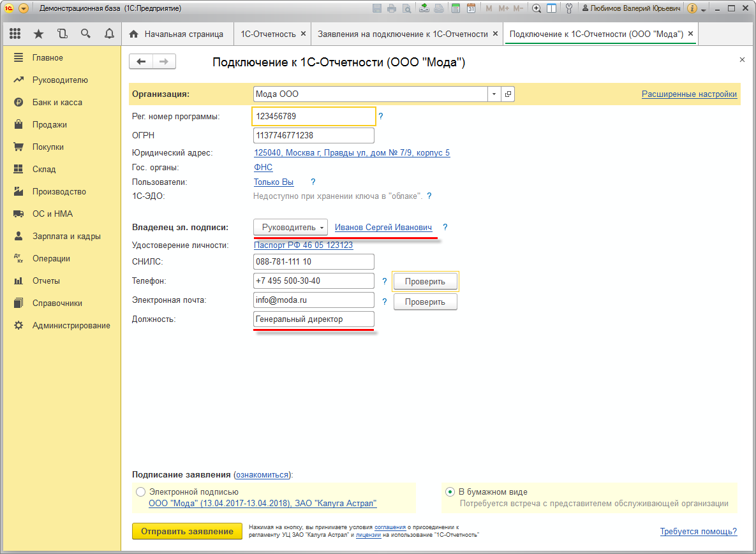Click the yellow info icon
756x554 pixels.
coord(692,8)
